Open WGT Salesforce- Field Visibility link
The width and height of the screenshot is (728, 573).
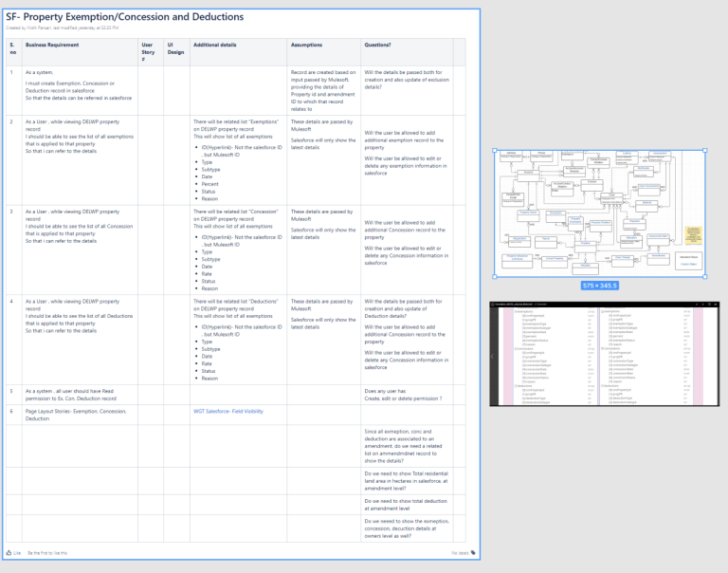(x=227, y=412)
